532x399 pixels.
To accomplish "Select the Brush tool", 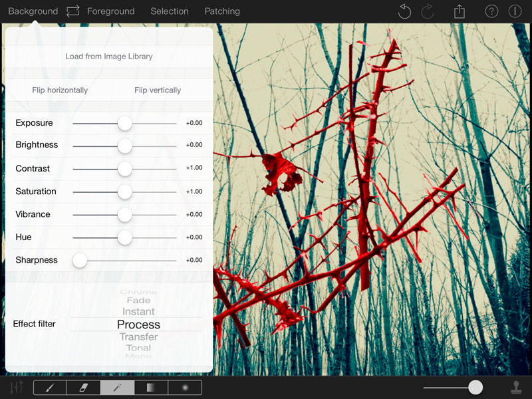I will coord(51,388).
